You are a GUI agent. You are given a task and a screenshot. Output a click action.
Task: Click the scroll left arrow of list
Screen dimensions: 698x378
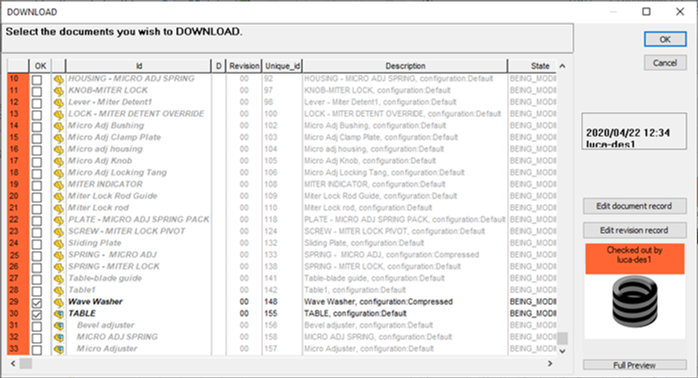(x=13, y=364)
